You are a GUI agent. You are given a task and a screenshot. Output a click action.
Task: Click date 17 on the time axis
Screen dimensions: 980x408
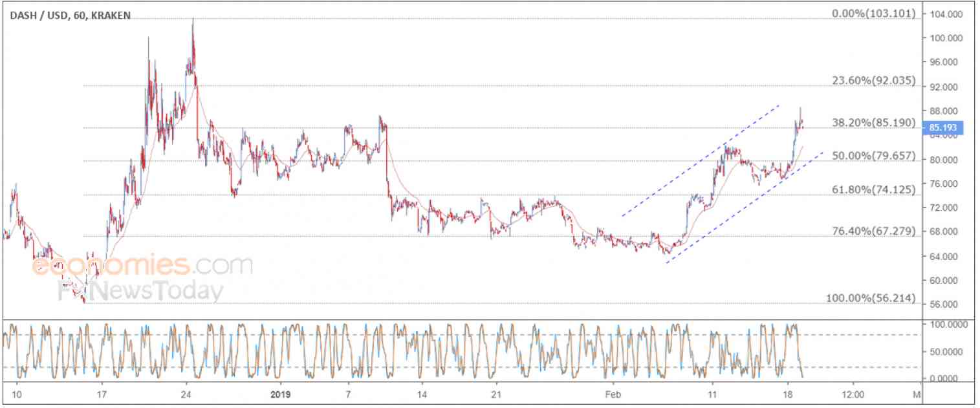[x=101, y=394]
